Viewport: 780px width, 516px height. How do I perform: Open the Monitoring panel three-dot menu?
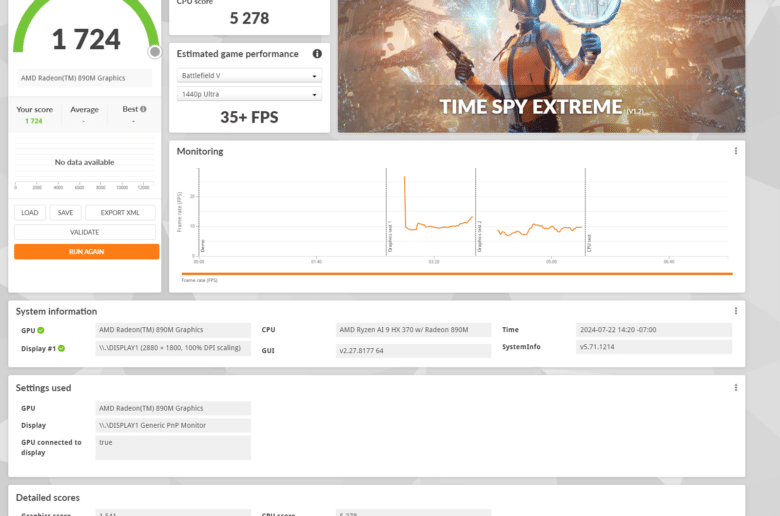(736, 151)
